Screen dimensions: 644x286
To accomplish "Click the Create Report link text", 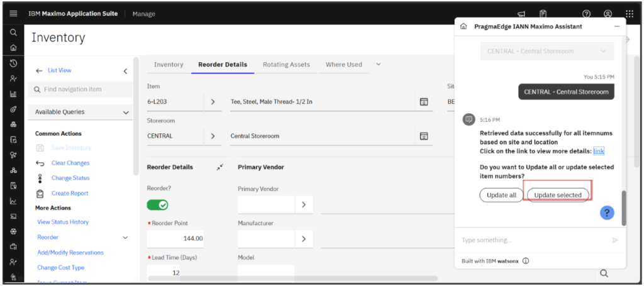I will pyautogui.click(x=70, y=193).
